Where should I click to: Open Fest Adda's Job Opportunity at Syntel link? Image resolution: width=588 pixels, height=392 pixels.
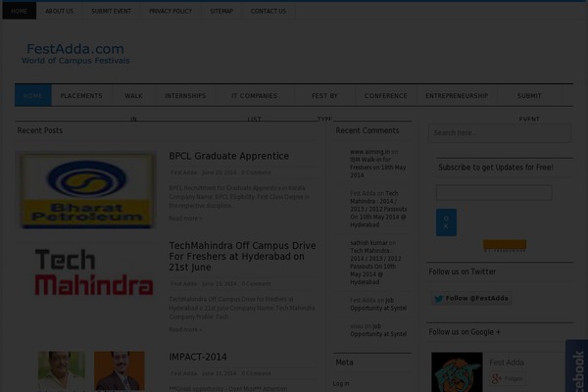[378, 304]
